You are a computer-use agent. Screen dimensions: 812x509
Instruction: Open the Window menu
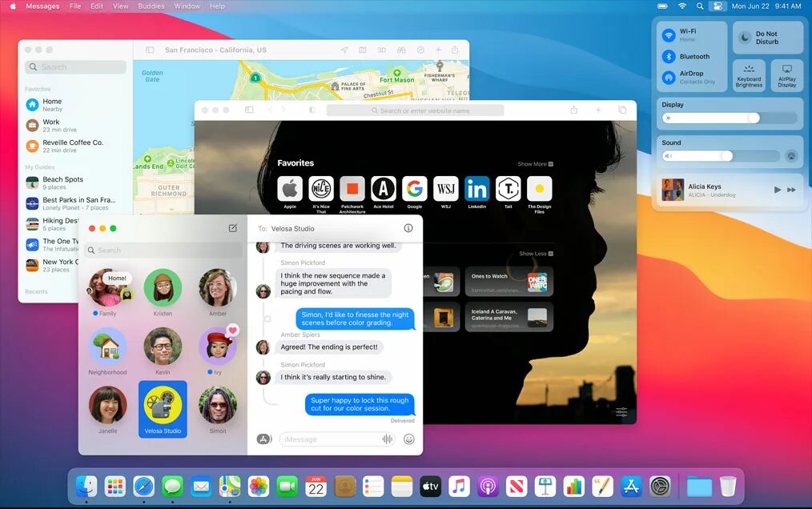tap(187, 6)
